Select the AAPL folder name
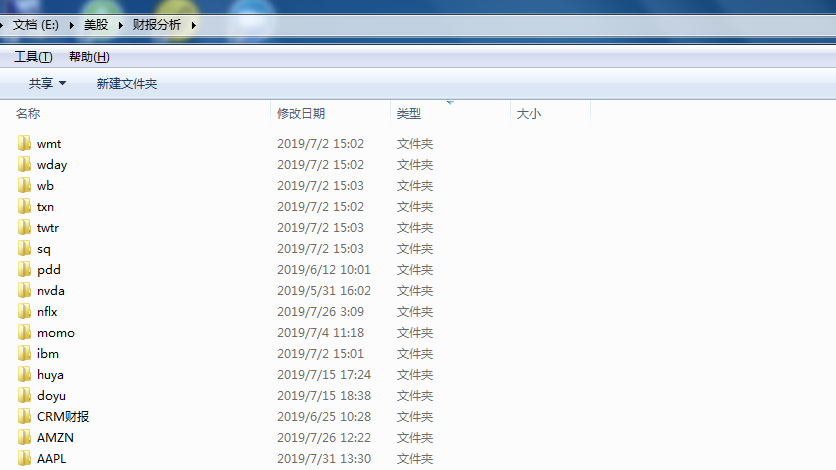 [x=51, y=459]
